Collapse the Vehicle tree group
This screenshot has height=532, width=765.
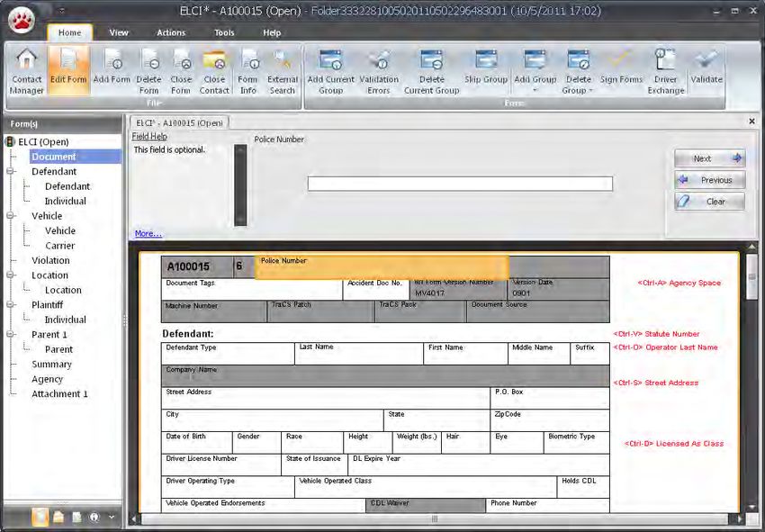[x=10, y=216]
